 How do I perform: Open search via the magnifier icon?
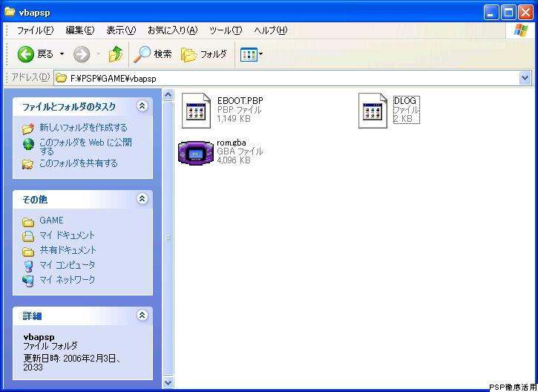tap(142, 54)
